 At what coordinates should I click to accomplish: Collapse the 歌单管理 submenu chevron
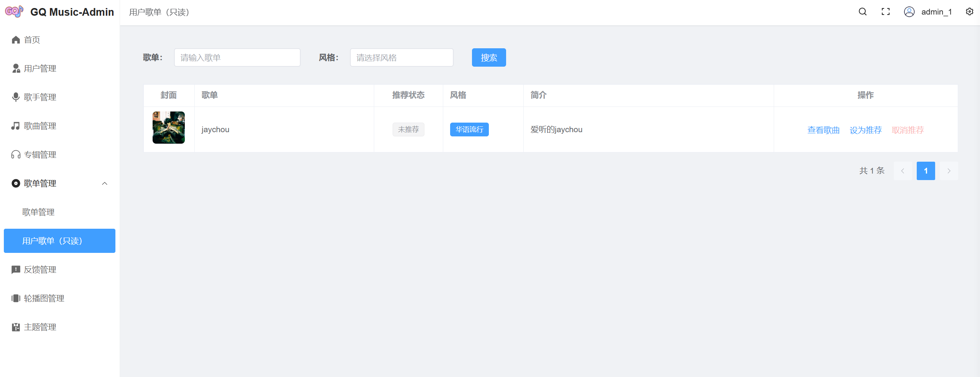click(105, 184)
